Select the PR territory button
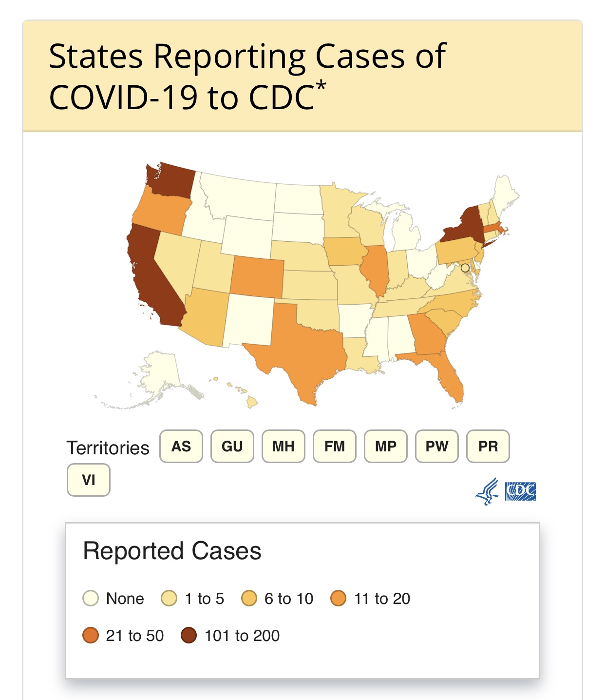Image resolution: width=605 pixels, height=700 pixels. coord(488,446)
